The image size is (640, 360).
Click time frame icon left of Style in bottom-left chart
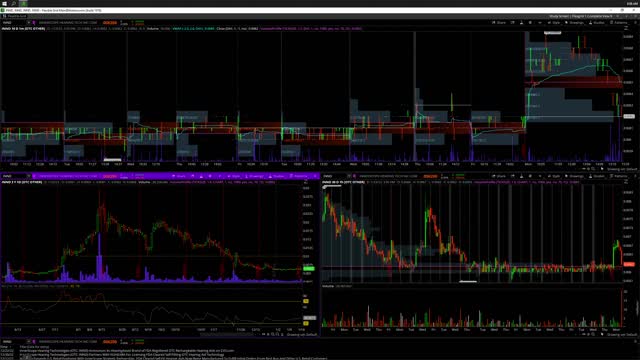220,176
